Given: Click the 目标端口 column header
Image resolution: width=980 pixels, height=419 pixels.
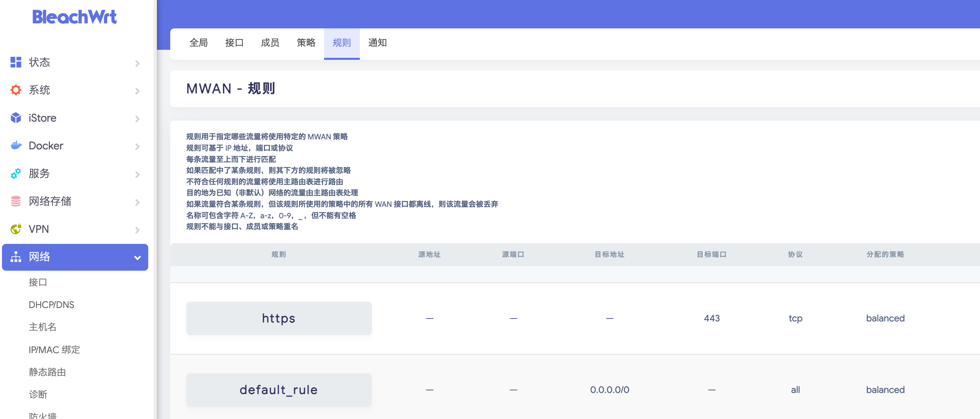Looking at the screenshot, I should (712, 255).
